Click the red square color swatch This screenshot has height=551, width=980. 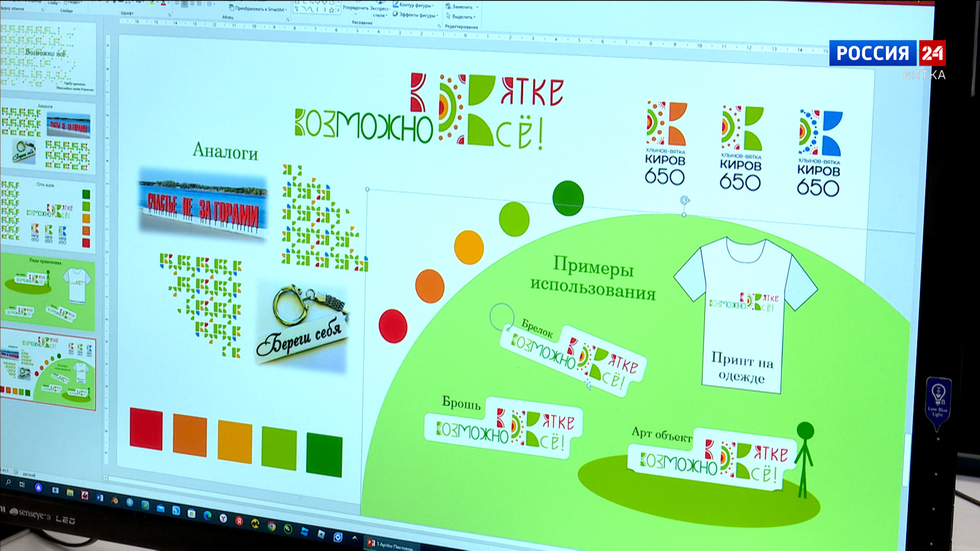146,429
